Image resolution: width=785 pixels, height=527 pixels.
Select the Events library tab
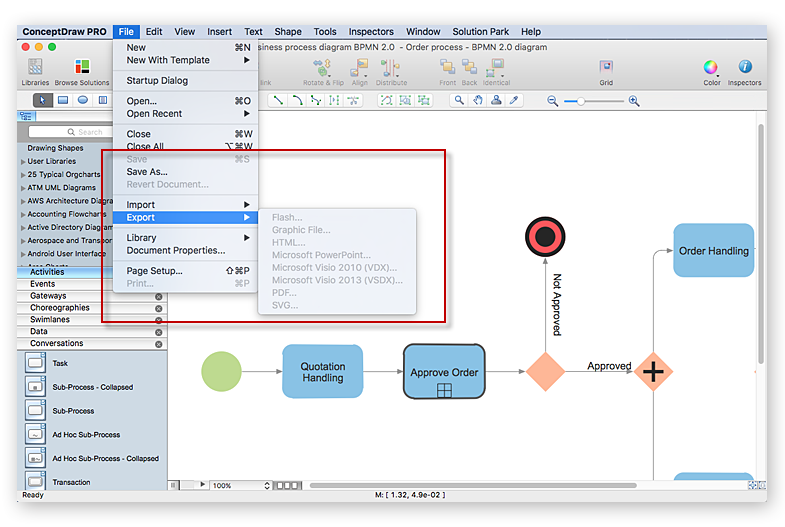43,284
